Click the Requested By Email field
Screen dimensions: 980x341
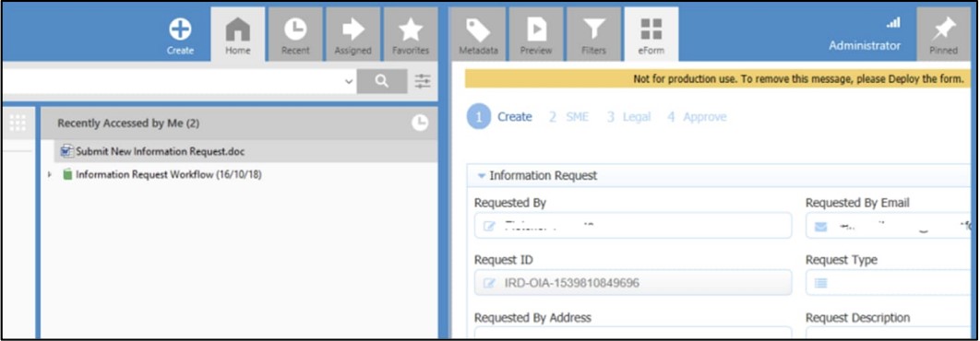coord(888,226)
